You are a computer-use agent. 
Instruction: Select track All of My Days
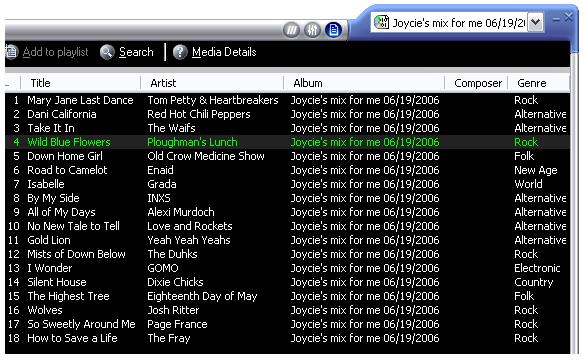pyautogui.click(x=61, y=212)
